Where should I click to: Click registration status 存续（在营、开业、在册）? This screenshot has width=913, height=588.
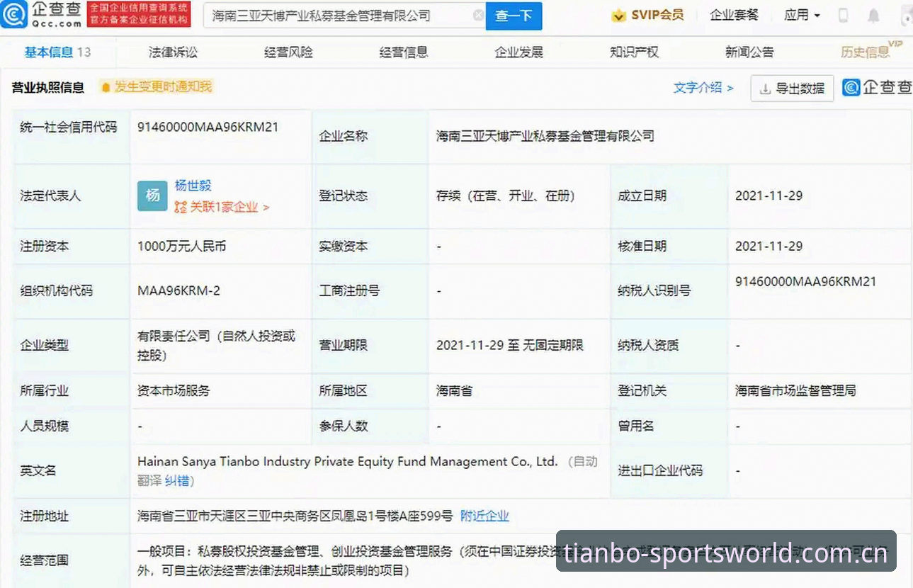click(506, 196)
